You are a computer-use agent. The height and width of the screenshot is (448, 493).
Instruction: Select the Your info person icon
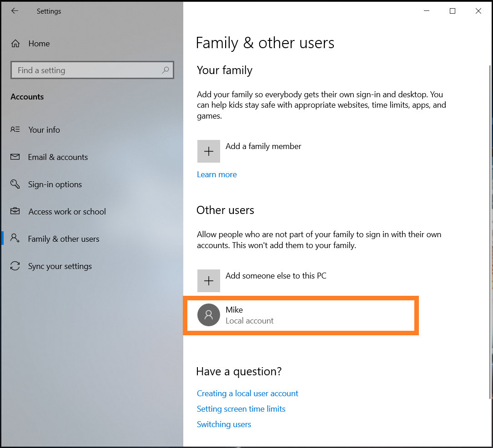point(15,129)
